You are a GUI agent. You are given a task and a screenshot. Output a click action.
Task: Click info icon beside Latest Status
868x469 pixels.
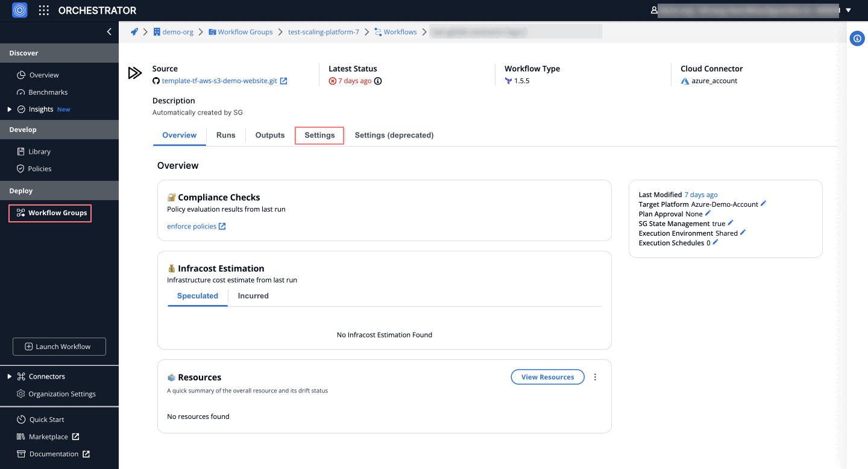[378, 81]
